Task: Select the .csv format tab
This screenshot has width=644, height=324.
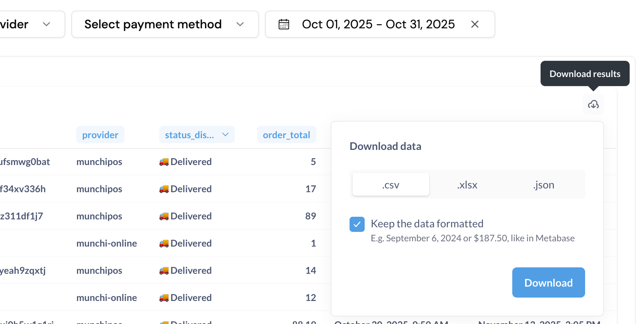Action: pos(391,185)
